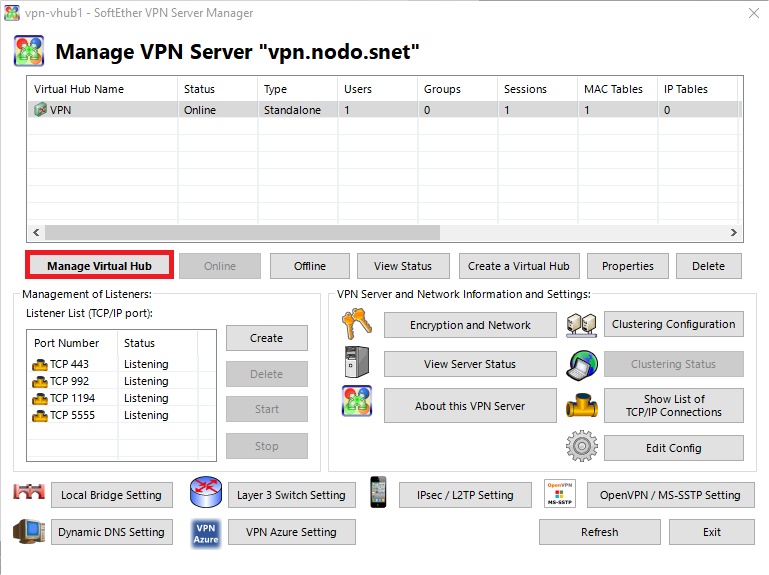Image resolution: width=769 pixels, height=575 pixels.
Task: Click the SoftEther logo beside the Manage VPN Server heading
Action: click(x=29, y=51)
